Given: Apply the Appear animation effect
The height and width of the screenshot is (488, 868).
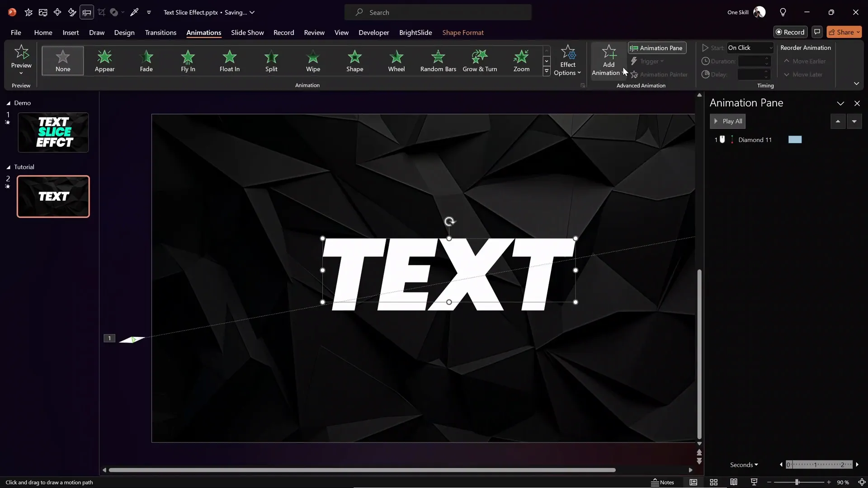Looking at the screenshot, I should pyautogui.click(x=104, y=61).
